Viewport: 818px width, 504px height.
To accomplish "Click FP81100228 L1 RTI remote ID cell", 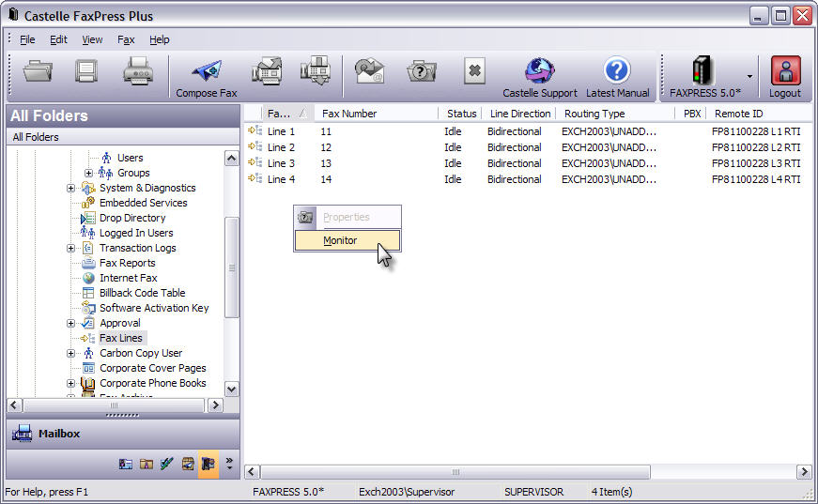I will pyautogui.click(x=756, y=131).
